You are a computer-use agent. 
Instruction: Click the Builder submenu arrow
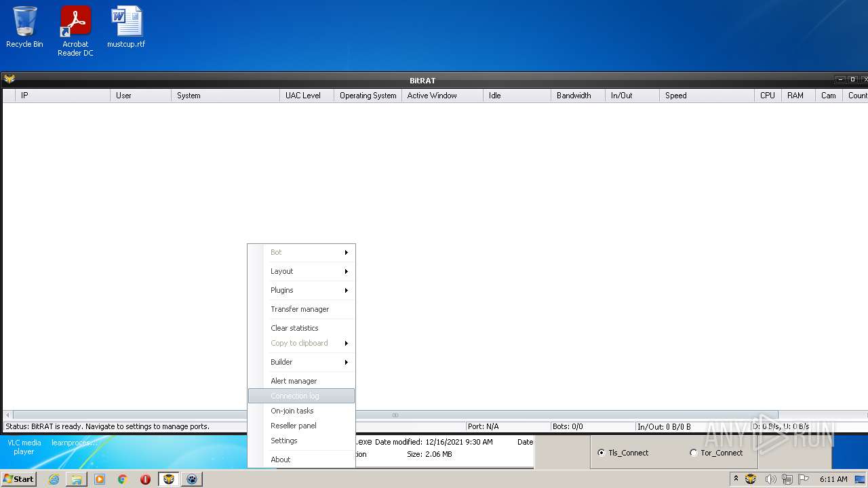pyautogui.click(x=346, y=362)
